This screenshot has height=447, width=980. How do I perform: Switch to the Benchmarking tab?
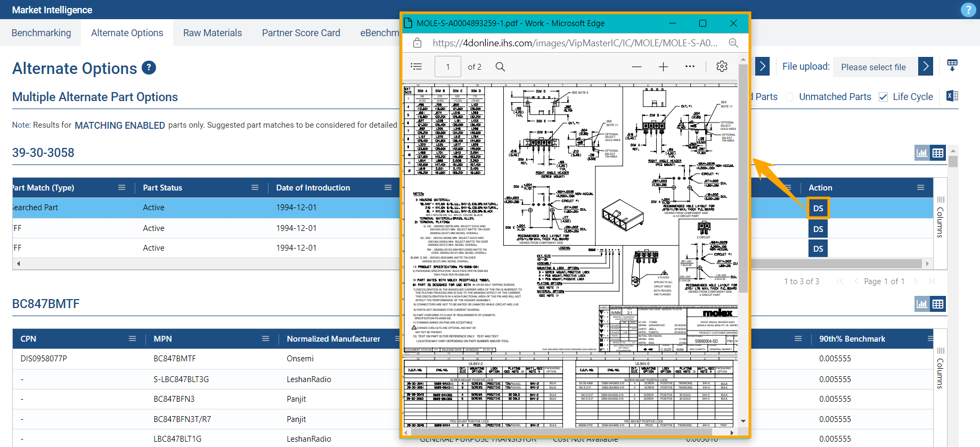click(41, 33)
